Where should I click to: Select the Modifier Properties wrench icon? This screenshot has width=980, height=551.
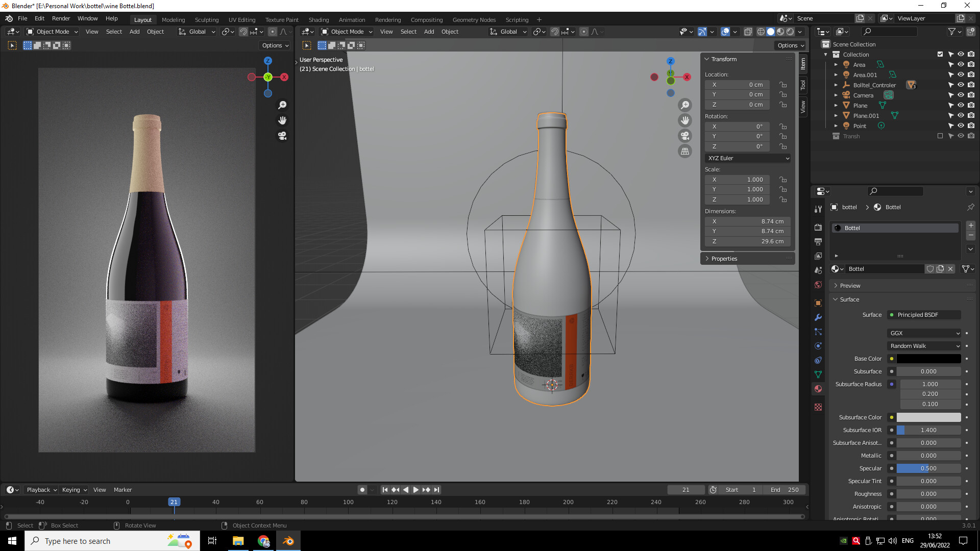(x=818, y=317)
